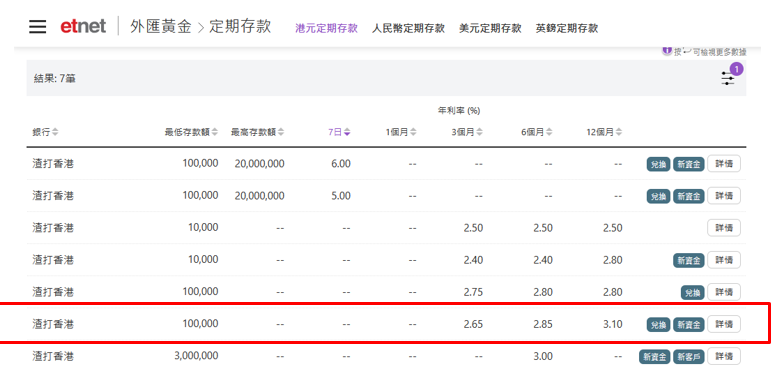Click 渣打香港 in the 6.00 row
Viewport: 779px width, 378px height.
point(53,163)
